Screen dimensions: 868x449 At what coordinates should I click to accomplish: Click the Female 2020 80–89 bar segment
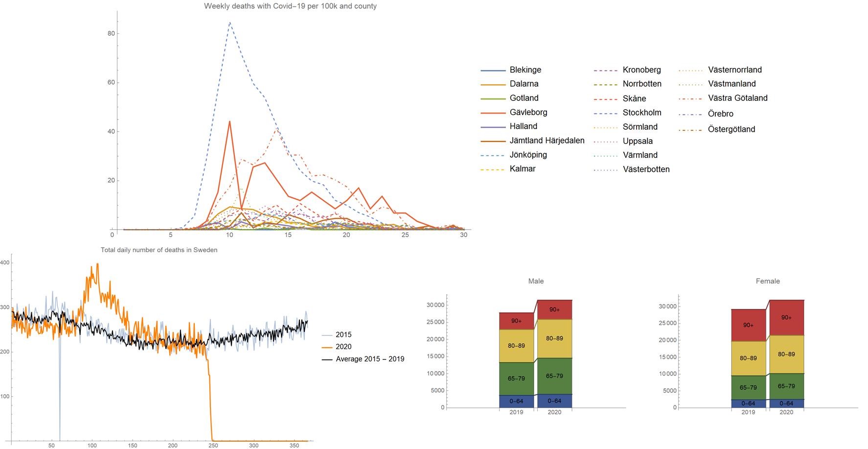pos(786,354)
